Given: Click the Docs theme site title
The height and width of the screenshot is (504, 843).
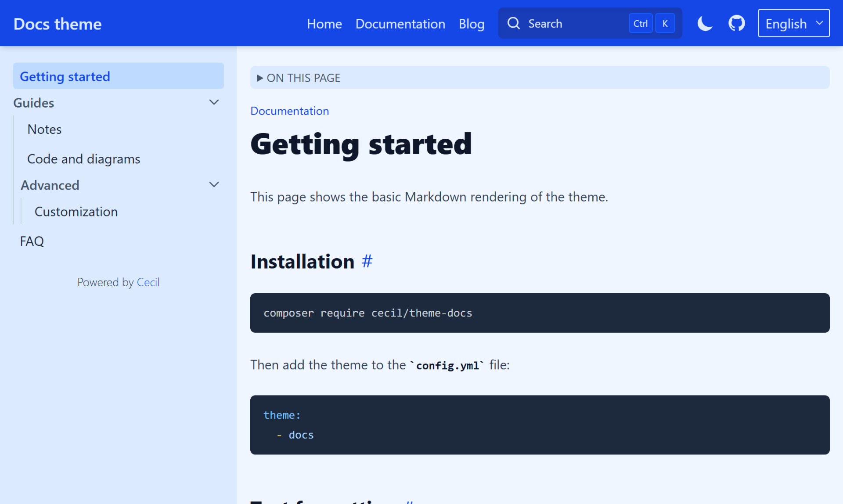Looking at the screenshot, I should (x=58, y=24).
